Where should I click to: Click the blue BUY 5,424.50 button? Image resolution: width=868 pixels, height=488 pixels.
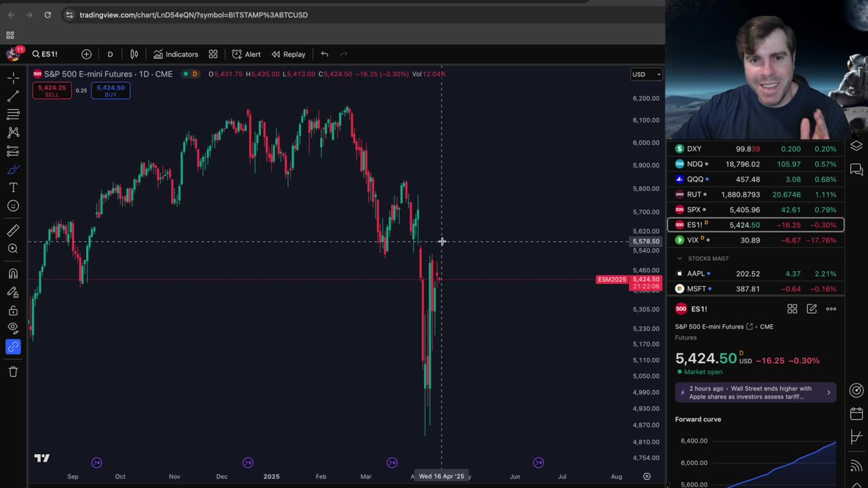click(111, 90)
